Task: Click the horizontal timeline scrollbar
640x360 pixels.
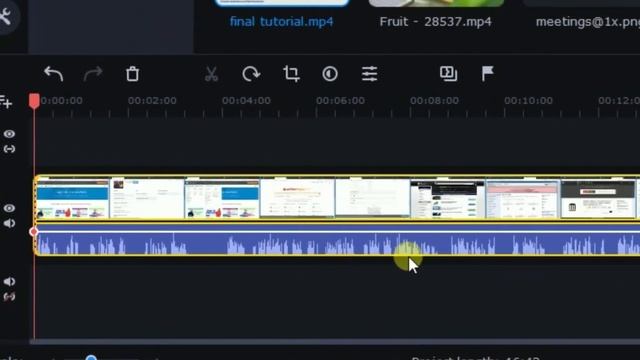Action: [x=335, y=341]
